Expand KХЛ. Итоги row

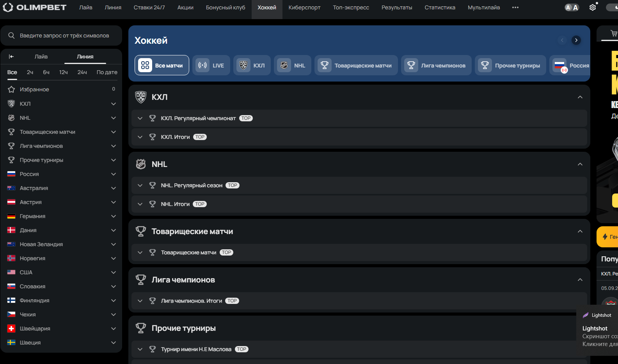(359, 137)
